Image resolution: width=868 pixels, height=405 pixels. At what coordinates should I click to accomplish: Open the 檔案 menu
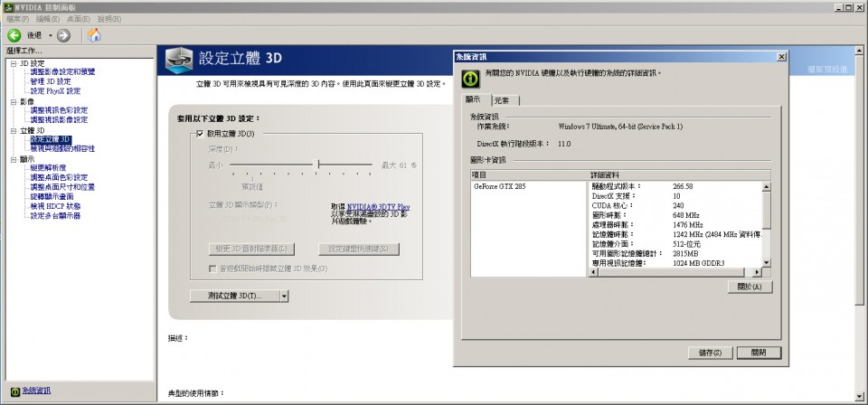pyautogui.click(x=18, y=19)
